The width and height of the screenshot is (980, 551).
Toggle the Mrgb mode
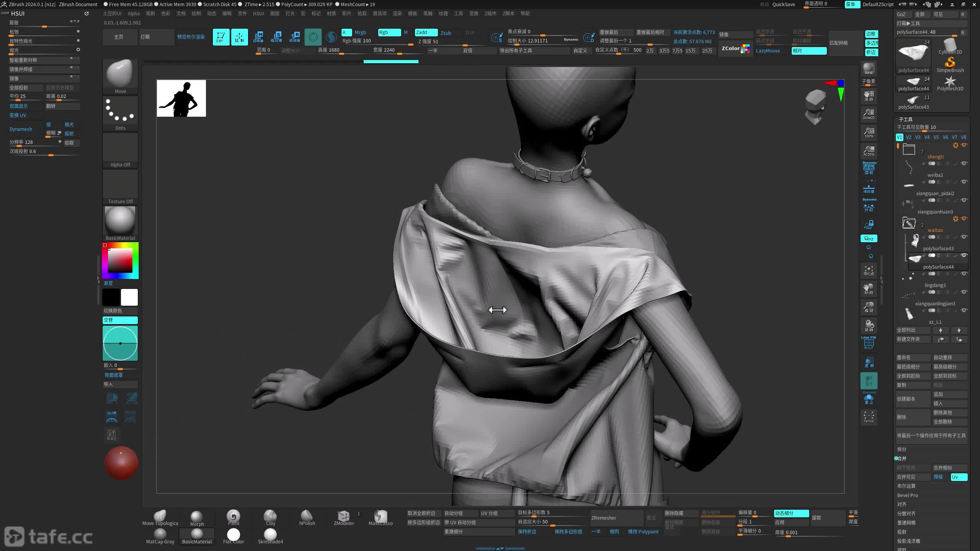pyautogui.click(x=360, y=33)
